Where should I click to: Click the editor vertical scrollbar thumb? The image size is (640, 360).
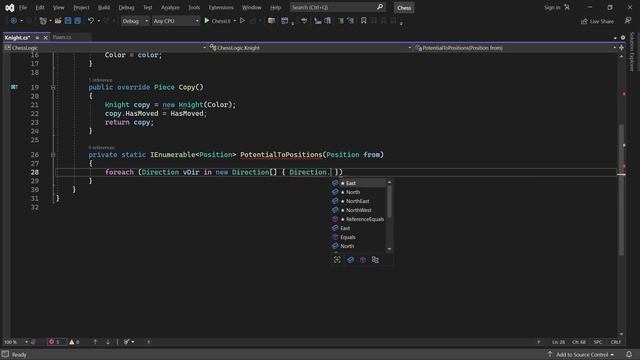(x=621, y=190)
